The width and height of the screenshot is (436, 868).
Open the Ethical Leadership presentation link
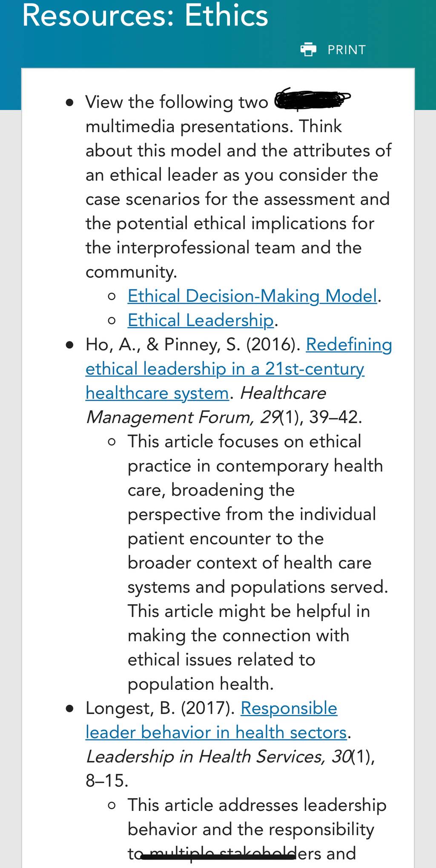(x=201, y=320)
